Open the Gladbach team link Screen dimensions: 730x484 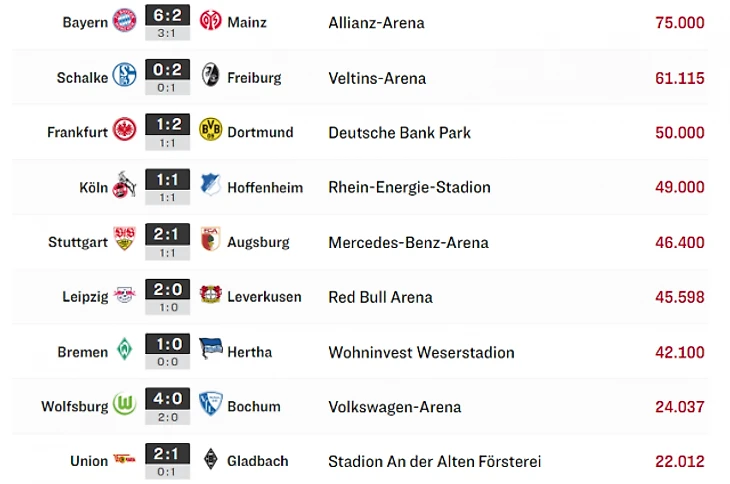[257, 461]
